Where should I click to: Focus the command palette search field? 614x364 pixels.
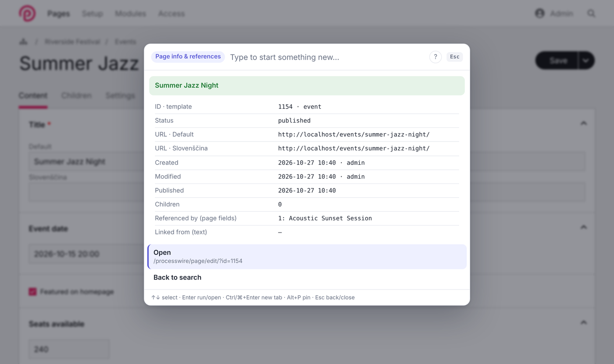pos(327,57)
